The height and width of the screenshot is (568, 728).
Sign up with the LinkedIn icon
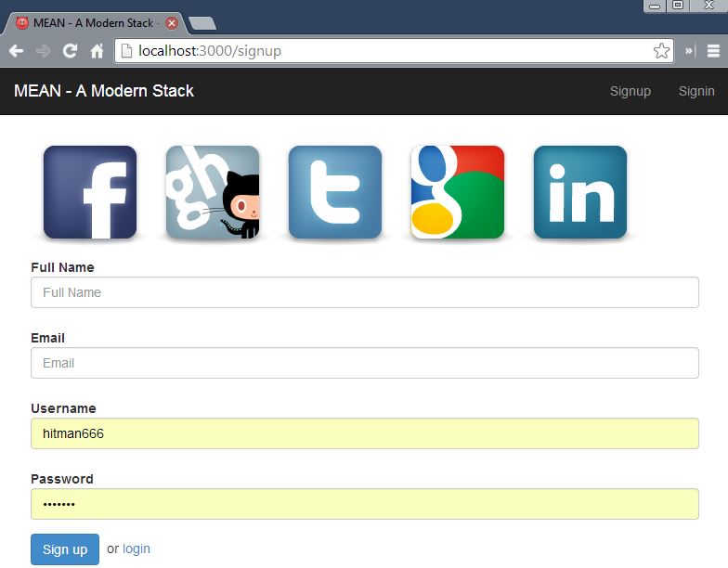(580, 192)
